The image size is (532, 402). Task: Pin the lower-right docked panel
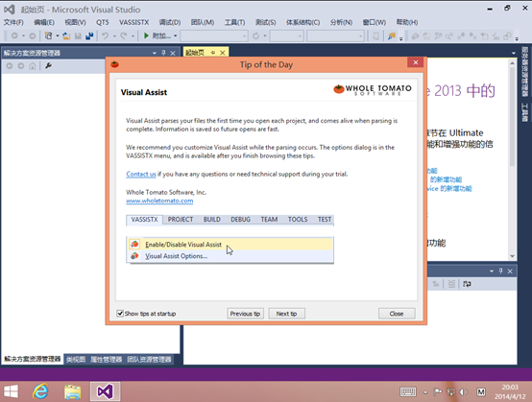pyautogui.click(x=500, y=271)
